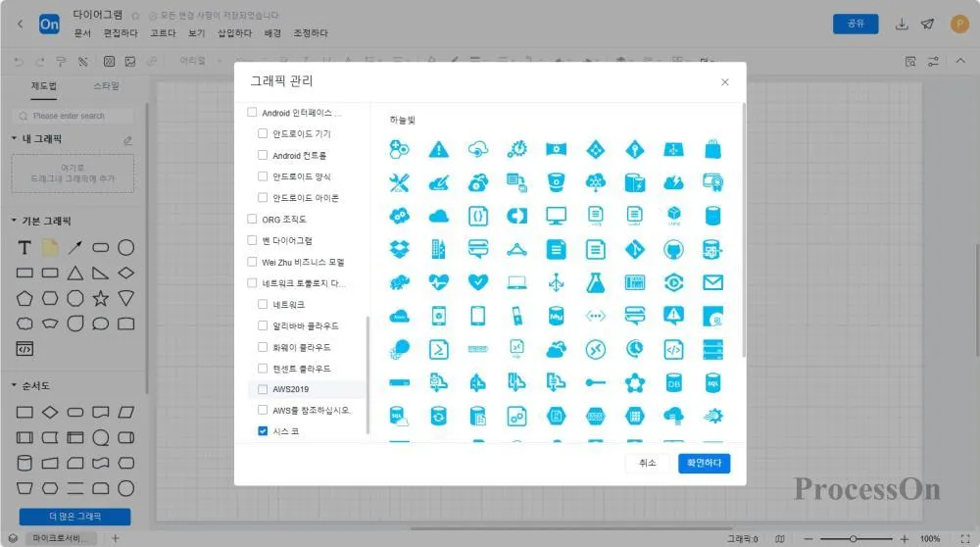This screenshot has height=547, width=980.
Task: Open the 문서 menu
Action: click(x=82, y=33)
